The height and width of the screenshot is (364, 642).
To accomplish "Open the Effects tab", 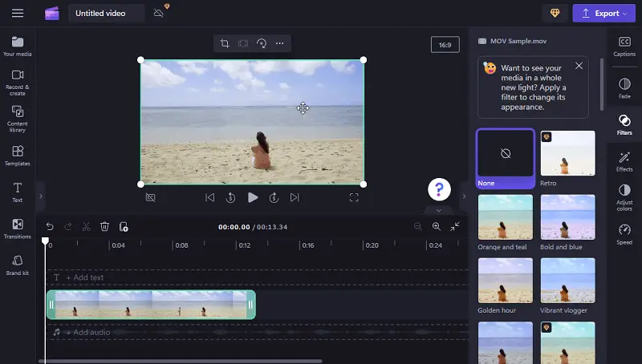I will pyautogui.click(x=624, y=161).
